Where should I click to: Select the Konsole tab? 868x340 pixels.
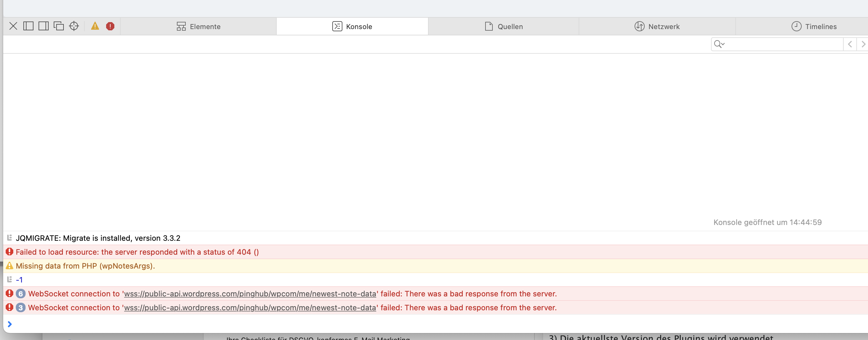pos(352,26)
